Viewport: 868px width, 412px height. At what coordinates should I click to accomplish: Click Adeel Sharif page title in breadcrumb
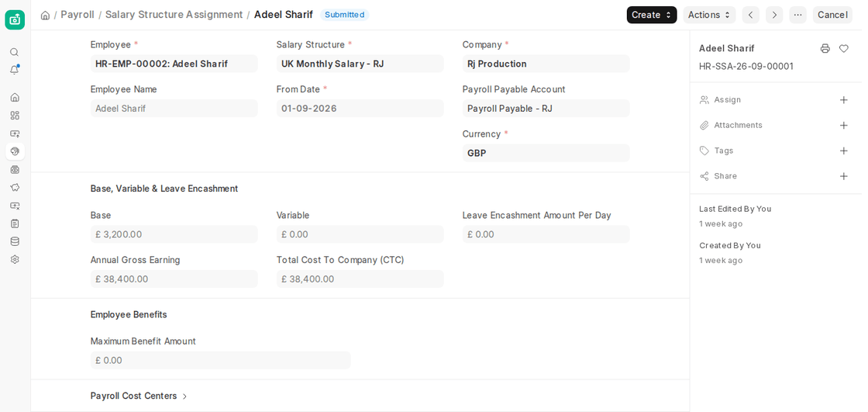[284, 15]
